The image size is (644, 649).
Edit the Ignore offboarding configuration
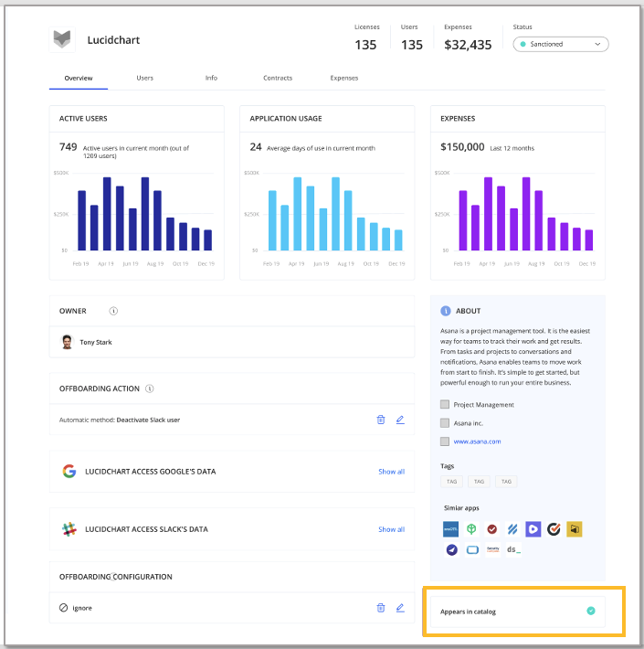point(400,608)
